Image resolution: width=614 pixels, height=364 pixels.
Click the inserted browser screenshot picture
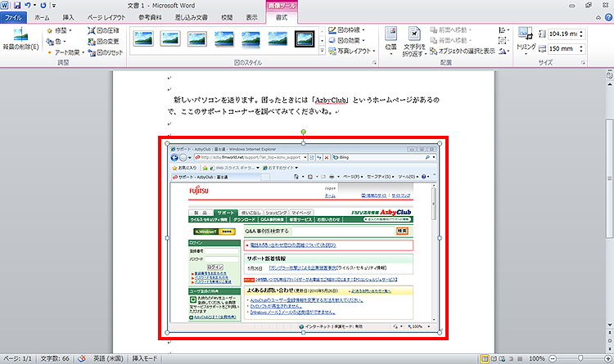click(x=303, y=238)
